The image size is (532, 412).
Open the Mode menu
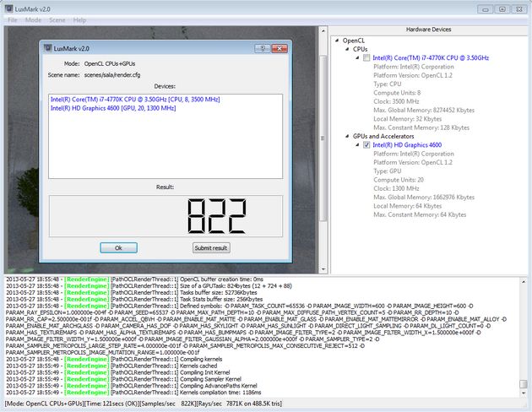tap(33, 20)
